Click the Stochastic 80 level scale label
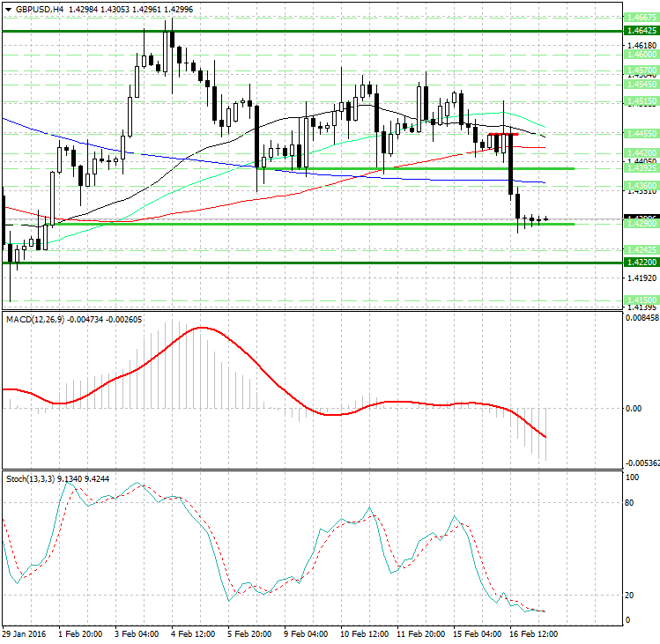660x644 pixels. coord(631,504)
